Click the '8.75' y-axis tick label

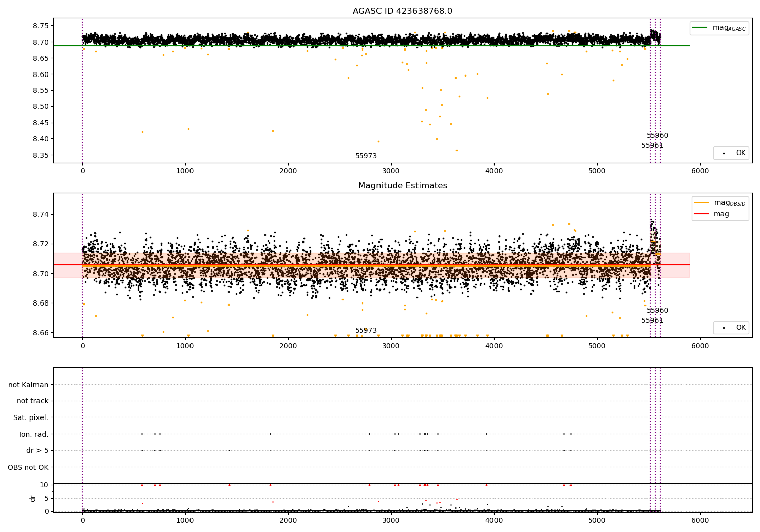[x=41, y=26]
